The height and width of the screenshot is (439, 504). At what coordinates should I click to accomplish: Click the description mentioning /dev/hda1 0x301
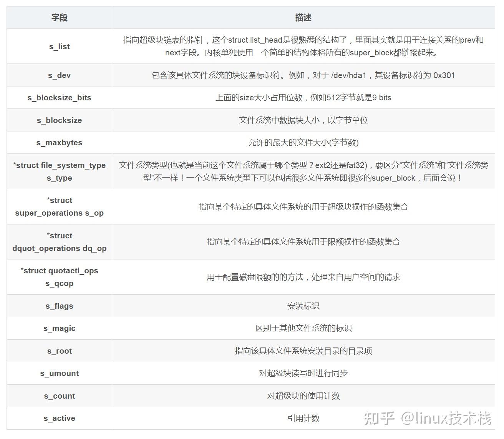point(303,75)
